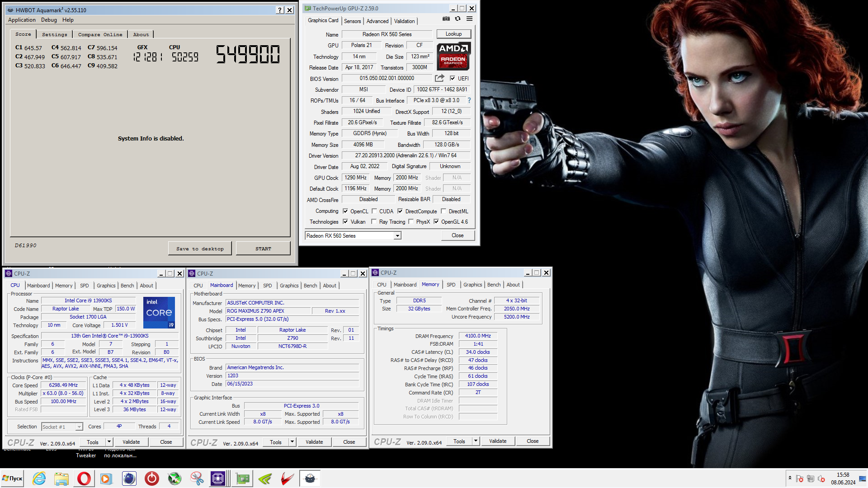
Task: Click the DRAM Frequency value 4100.0 MHz
Action: point(478,336)
